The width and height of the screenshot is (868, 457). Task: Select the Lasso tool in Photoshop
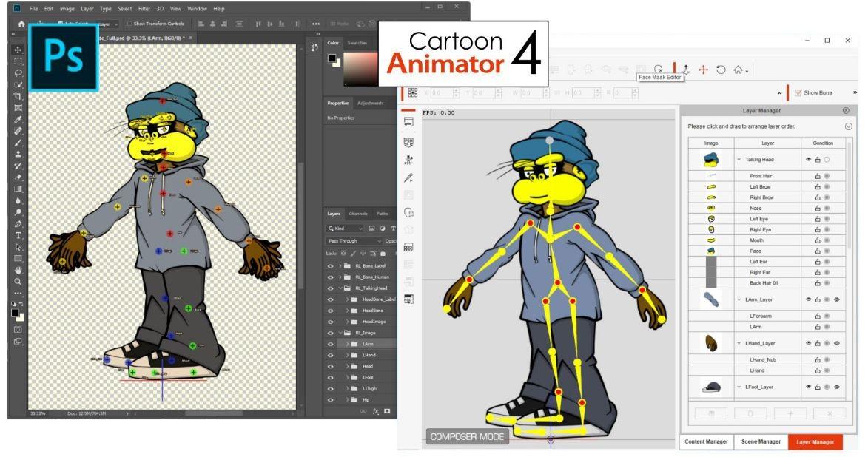[18, 73]
